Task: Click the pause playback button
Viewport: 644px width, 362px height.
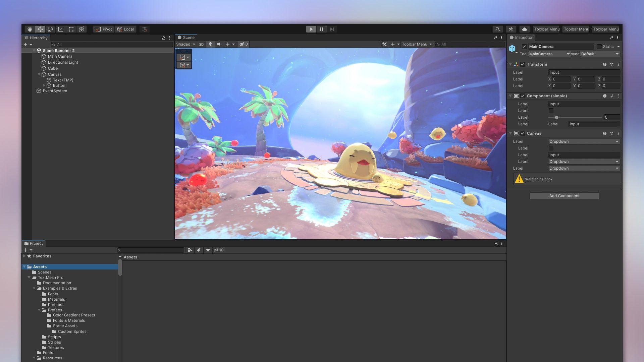Action: (x=322, y=29)
